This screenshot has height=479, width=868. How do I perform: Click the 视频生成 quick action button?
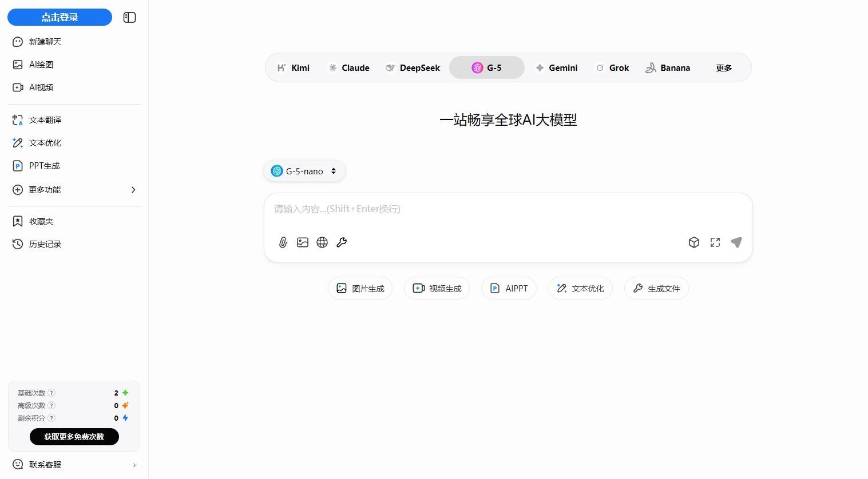[x=437, y=288]
